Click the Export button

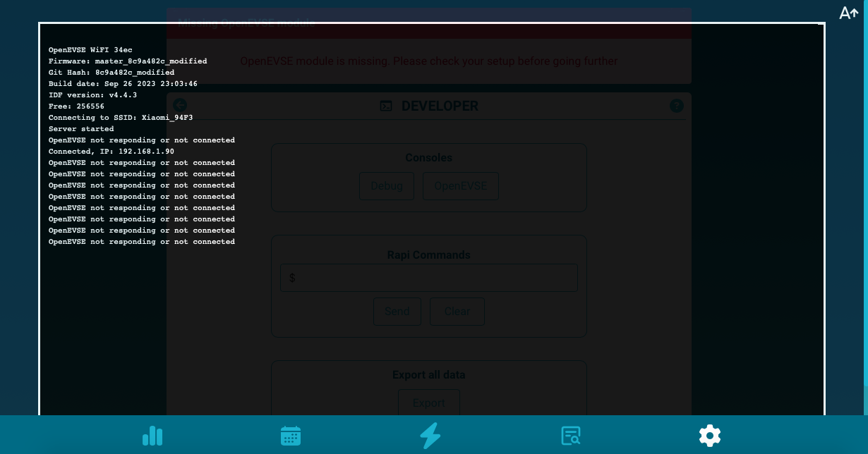pyautogui.click(x=429, y=403)
